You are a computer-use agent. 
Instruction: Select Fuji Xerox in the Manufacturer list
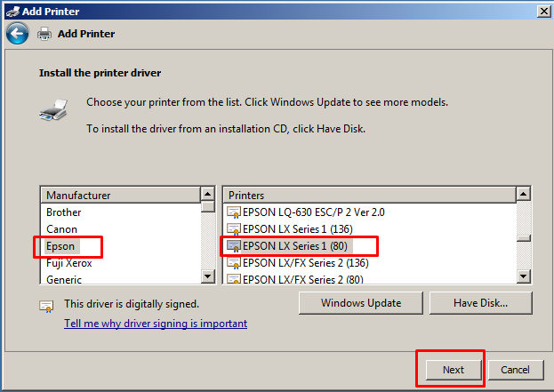tap(68, 263)
